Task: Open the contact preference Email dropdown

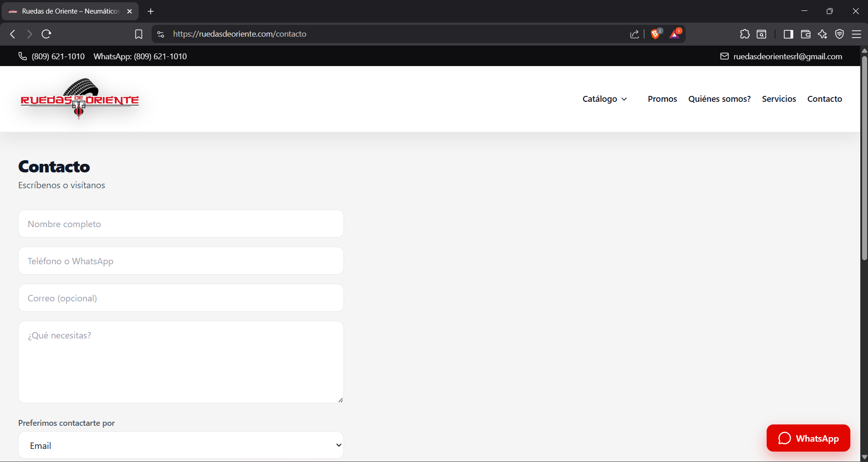Action: coord(181,445)
